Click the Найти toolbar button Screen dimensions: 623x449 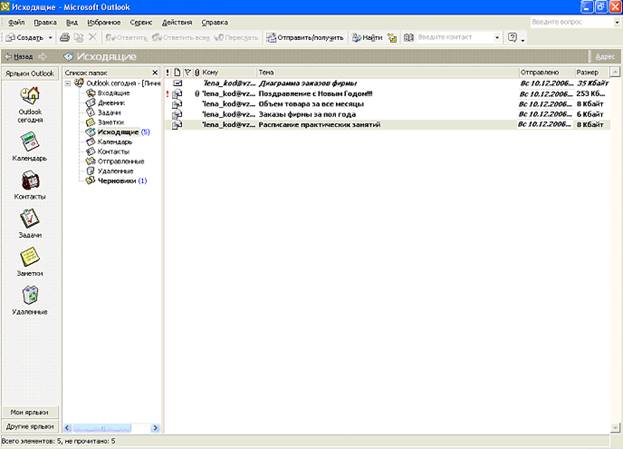point(368,38)
